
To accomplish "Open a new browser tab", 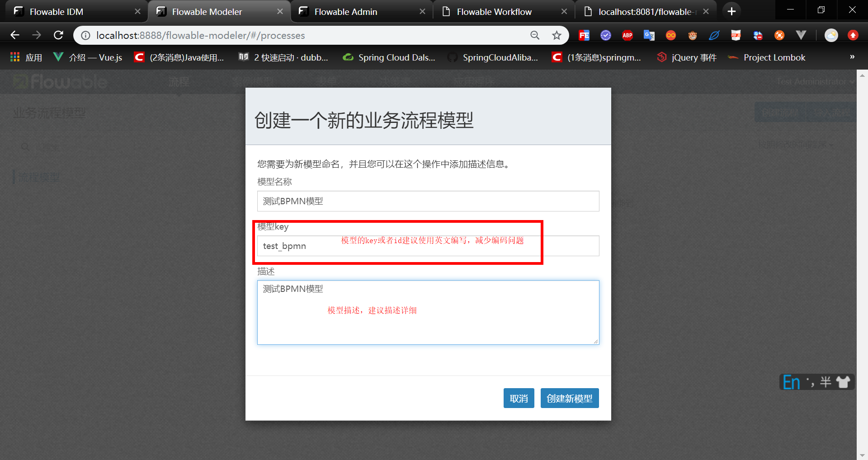I will [x=731, y=11].
